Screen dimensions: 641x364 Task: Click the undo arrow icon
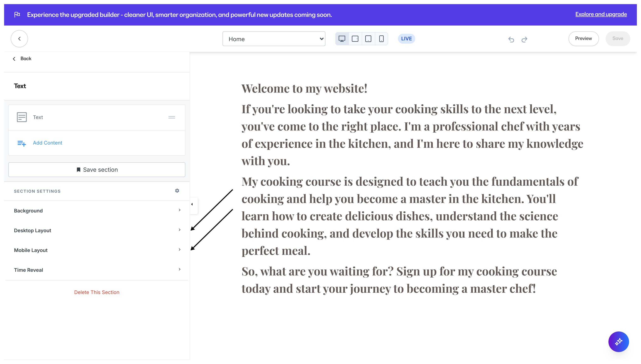511,39
